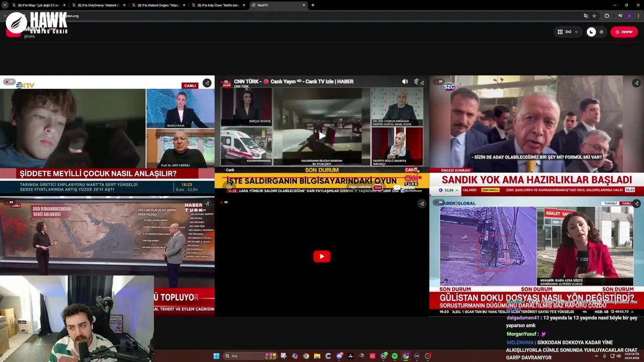Open the CNN TÜRK Canlı Yayın video title
The image size is (644, 362).
(294, 81)
